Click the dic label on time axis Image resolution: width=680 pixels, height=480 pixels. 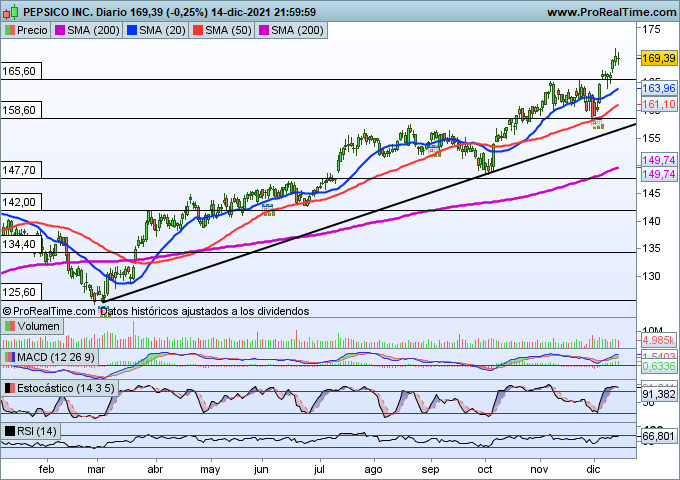pos(593,469)
